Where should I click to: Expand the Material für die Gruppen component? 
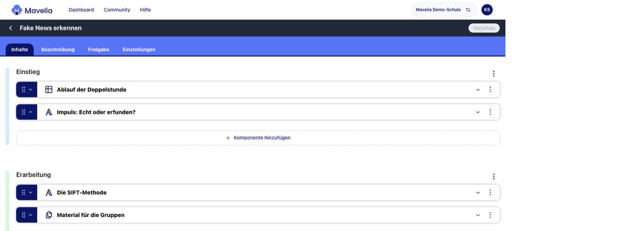coord(478,215)
